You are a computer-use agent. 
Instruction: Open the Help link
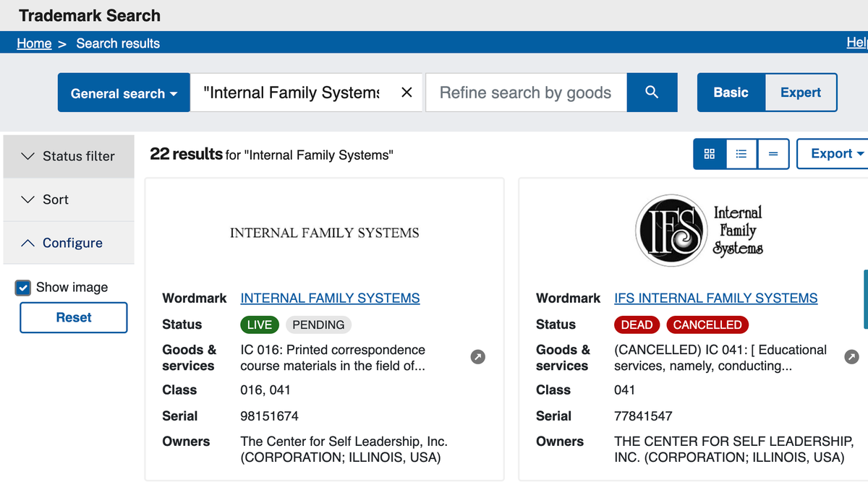(x=857, y=43)
